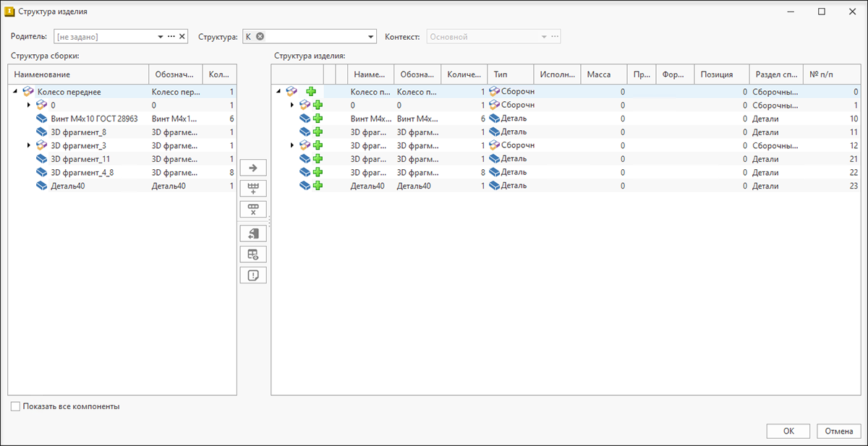This screenshot has height=446, width=868.
Task: Click the Тип column header
Action: (x=510, y=74)
